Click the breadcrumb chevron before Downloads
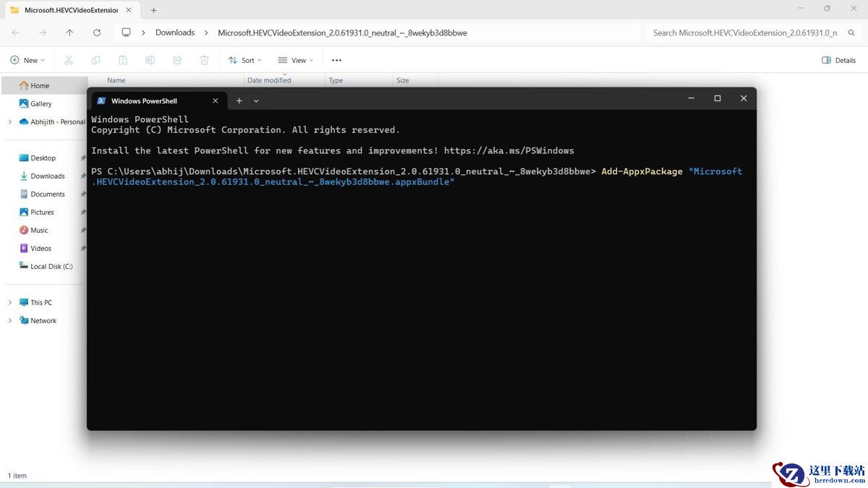 click(x=143, y=33)
